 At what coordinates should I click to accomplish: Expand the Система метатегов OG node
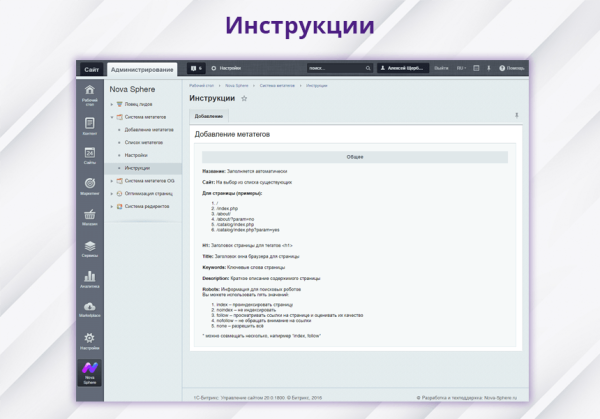(x=112, y=181)
